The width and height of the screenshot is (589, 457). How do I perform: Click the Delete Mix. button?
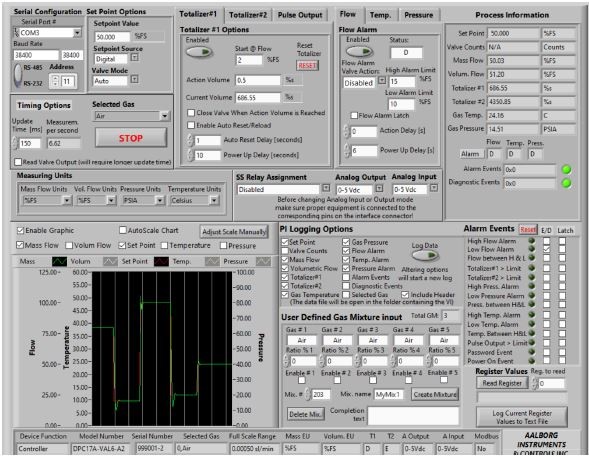coord(305,414)
